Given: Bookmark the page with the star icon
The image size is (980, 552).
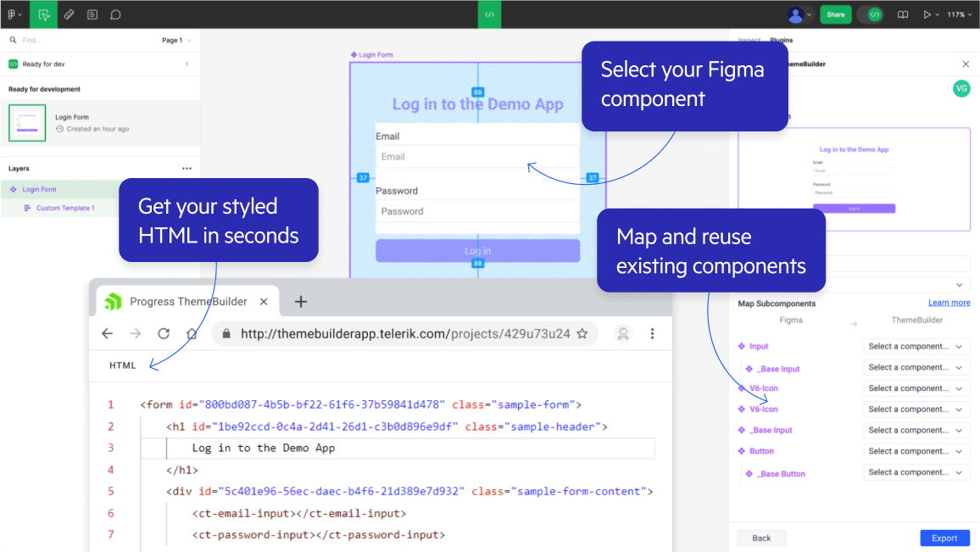Looking at the screenshot, I should click(582, 334).
